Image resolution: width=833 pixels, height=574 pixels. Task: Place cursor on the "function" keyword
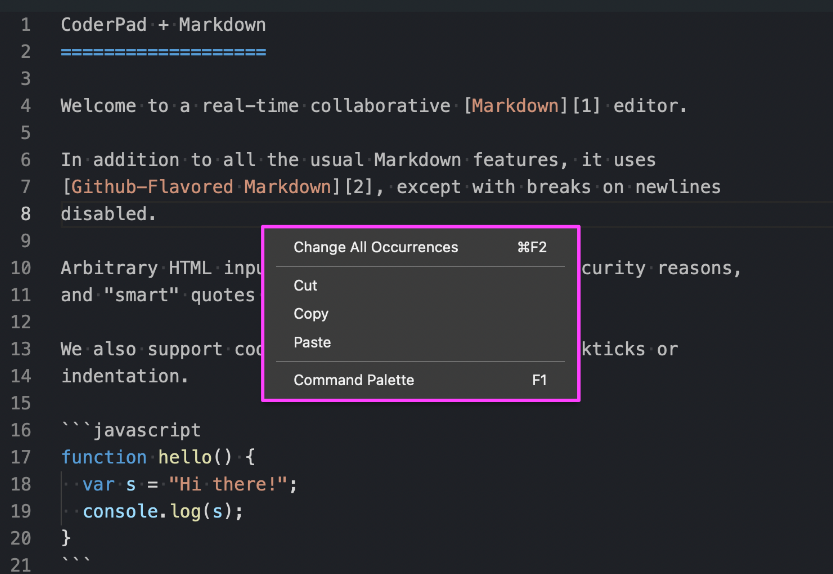pos(103,457)
